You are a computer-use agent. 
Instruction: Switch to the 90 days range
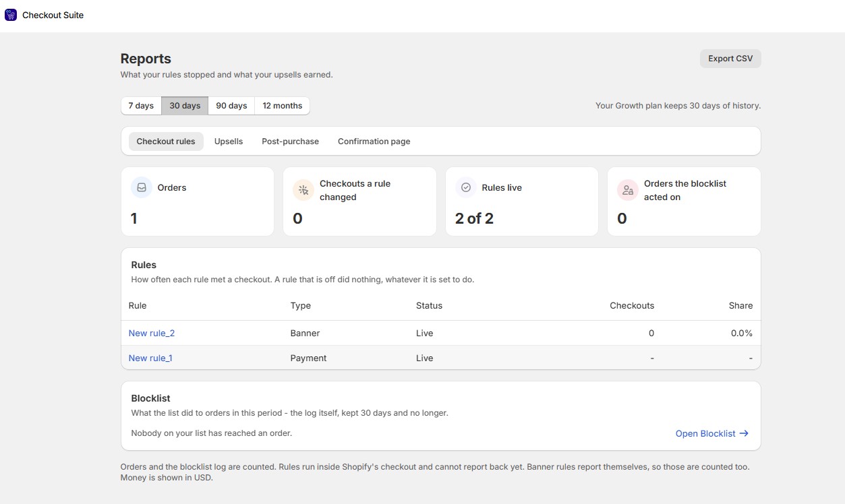pos(231,106)
